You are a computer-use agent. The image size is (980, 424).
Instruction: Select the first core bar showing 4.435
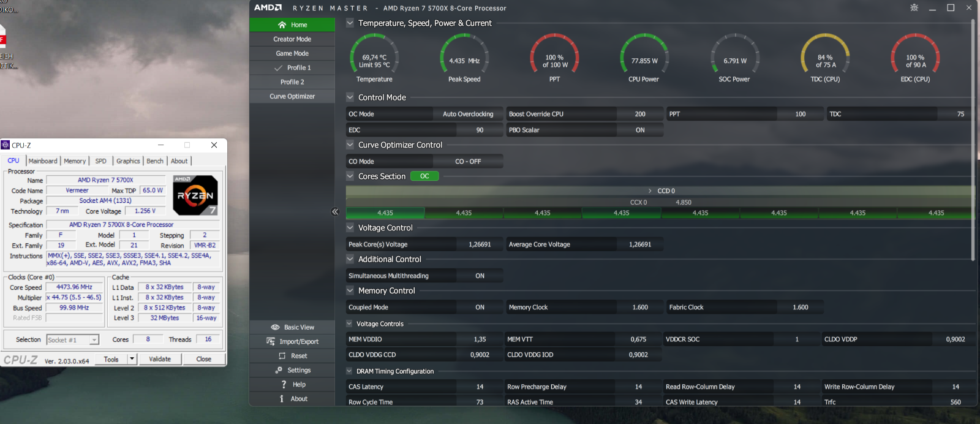pos(385,213)
